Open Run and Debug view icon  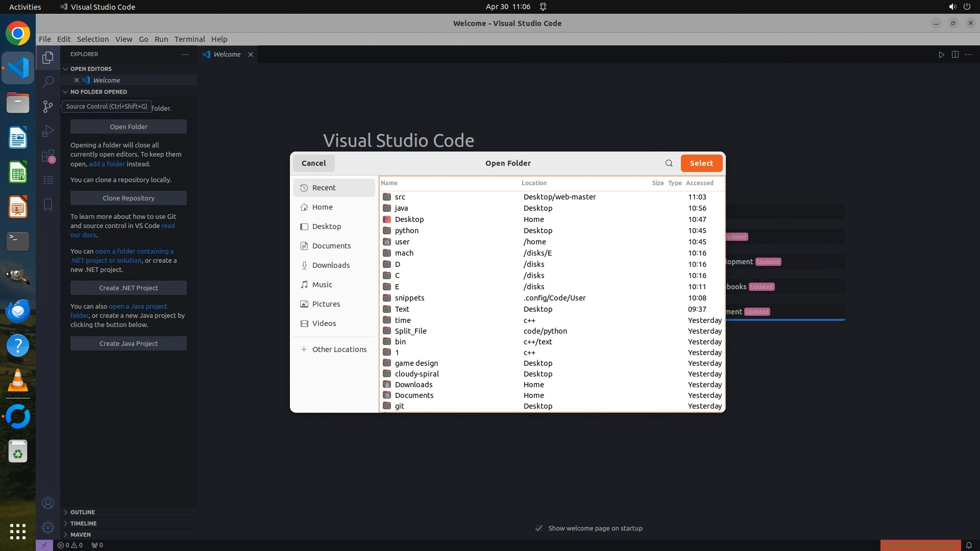point(48,131)
